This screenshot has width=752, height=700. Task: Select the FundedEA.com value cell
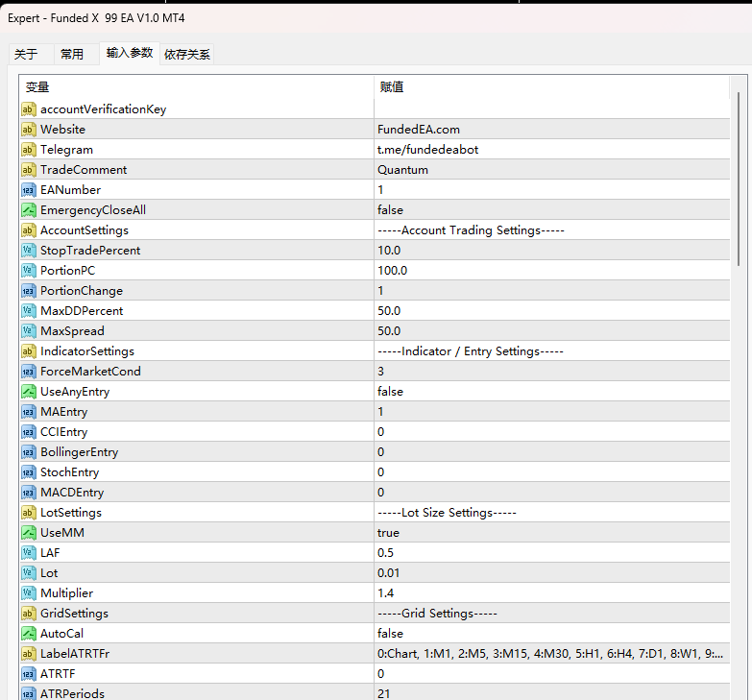(x=552, y=130)
